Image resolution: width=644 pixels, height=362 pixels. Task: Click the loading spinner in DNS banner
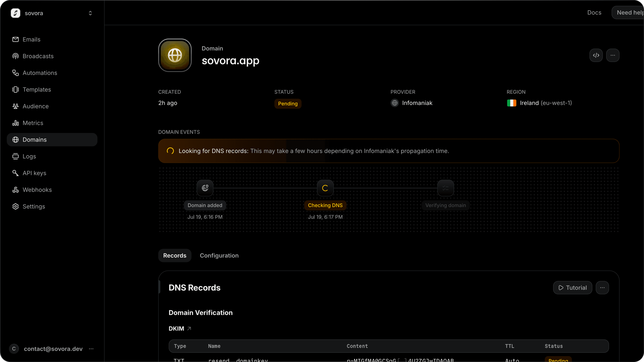(x=170, y=151)
